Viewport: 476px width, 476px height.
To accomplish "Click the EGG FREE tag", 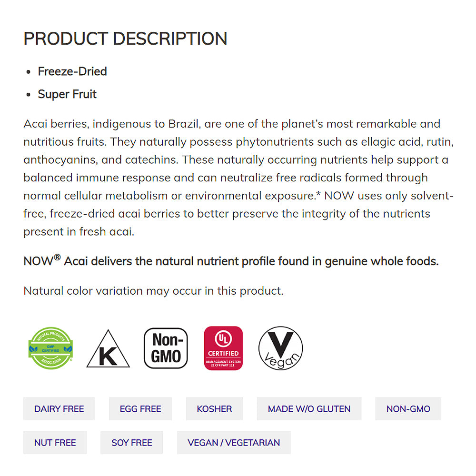I will coord(140,409).
